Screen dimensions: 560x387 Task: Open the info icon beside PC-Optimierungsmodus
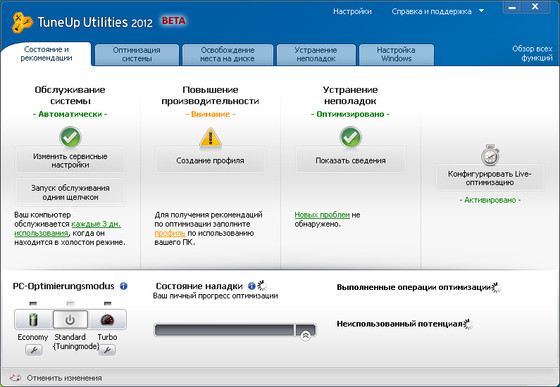(x=124, y=286)
